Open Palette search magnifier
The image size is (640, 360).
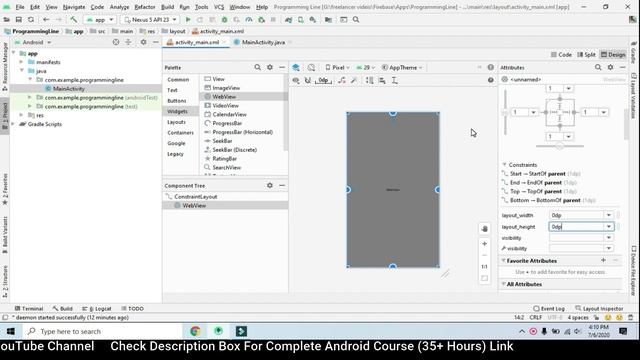[258, 67]
